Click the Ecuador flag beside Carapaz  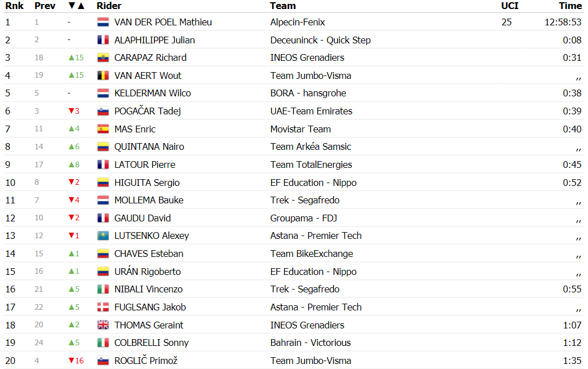[x=103, y=57]
